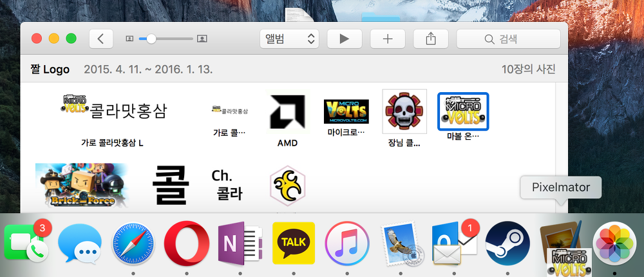Select the AMD logo photo
Viewport: 644px width, 277px height.
pyautogui.click(x=287, y=113)
